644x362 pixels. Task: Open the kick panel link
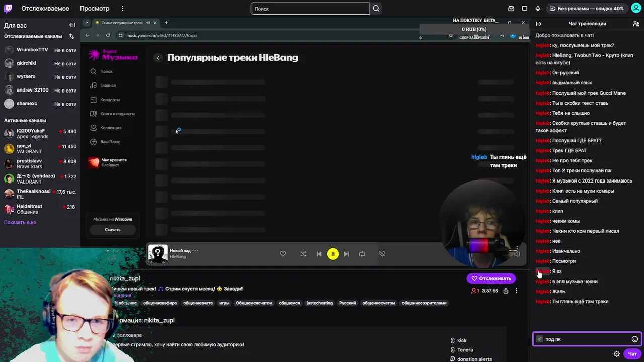coord(459,340)
